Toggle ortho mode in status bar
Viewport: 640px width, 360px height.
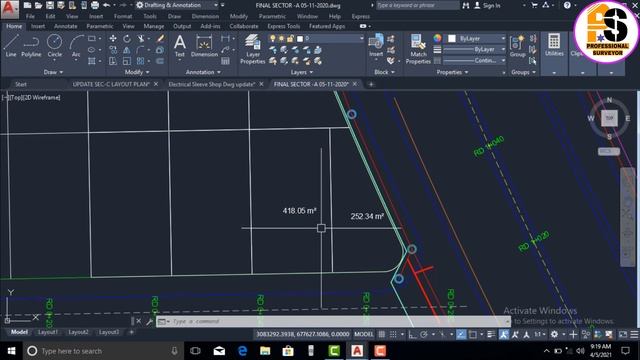[413, 334]
